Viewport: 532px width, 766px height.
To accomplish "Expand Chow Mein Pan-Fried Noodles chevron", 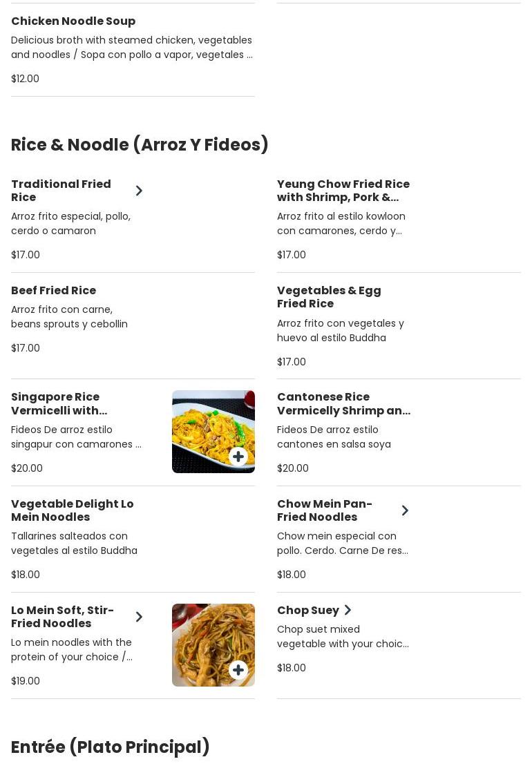I will pos(405,510).
